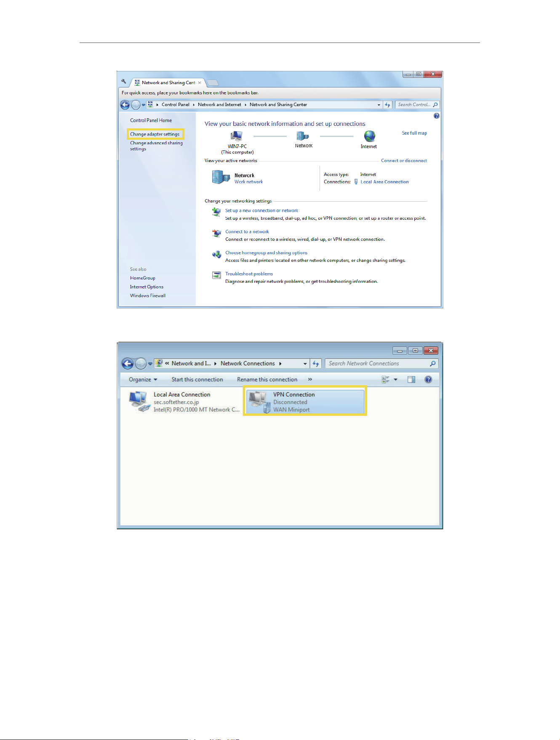
Task: Click the Work network link
Action: coord(248,182)
